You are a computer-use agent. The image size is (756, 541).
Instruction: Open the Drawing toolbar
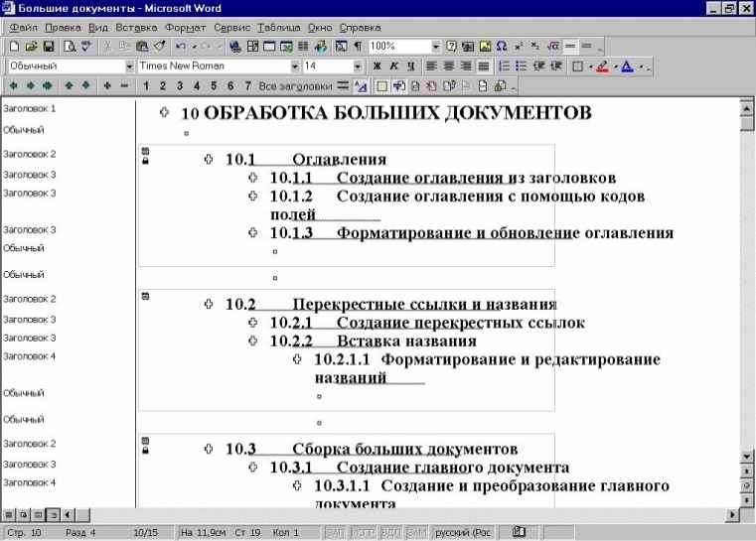[321, 47]
